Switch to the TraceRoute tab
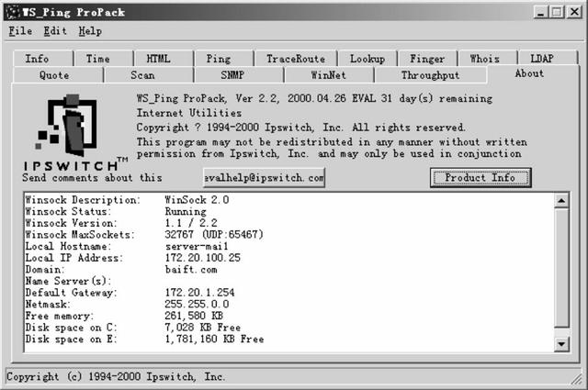This screenshot has height=390, width=588. pos(296,59)
